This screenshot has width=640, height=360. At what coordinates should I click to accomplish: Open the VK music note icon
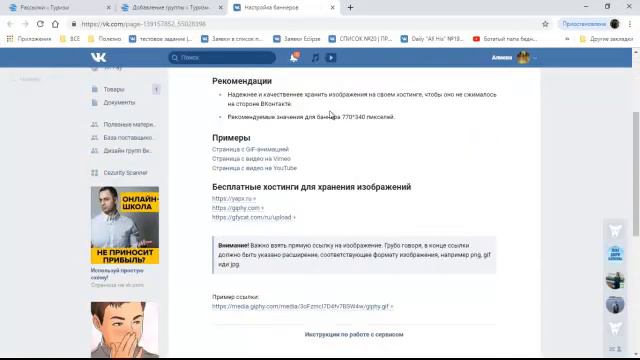click(315, 58)
